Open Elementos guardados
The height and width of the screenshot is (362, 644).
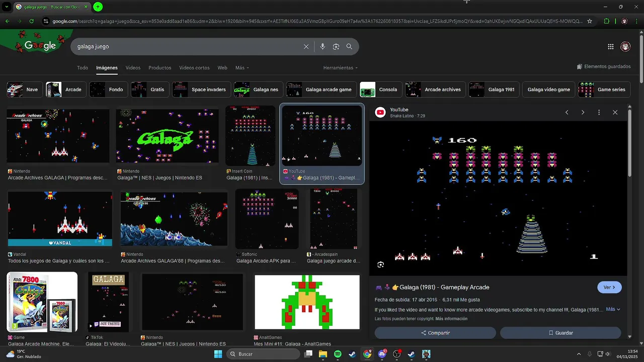[604, 66]
